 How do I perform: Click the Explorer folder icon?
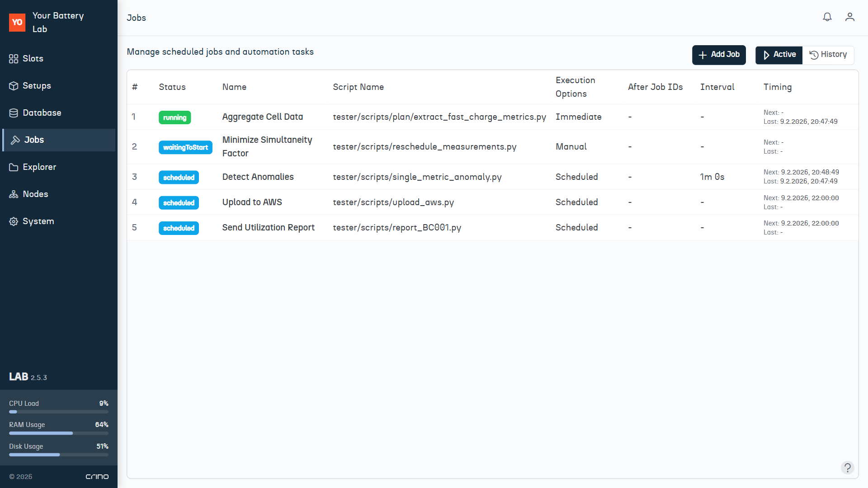coord(14,167)
